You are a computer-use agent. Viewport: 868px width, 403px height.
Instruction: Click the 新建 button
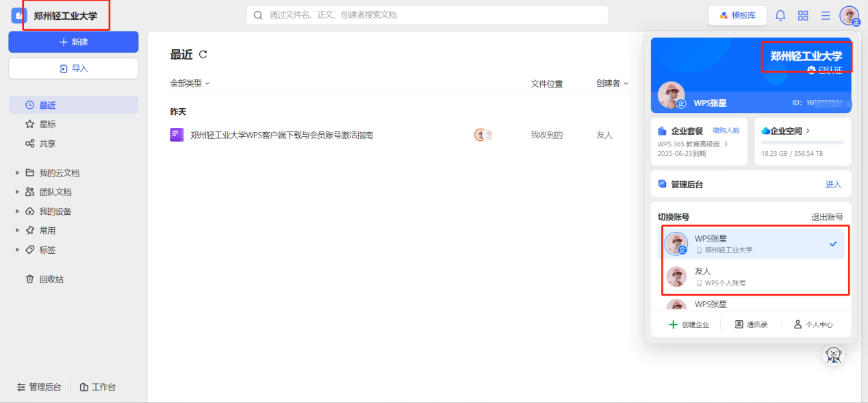click(x=73, y=42)
